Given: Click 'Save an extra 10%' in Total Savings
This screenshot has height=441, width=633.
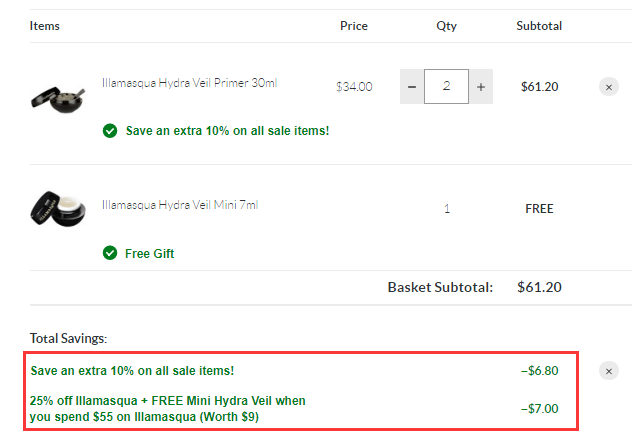Looking at the screenshot, I should click(x=132, y=371).
